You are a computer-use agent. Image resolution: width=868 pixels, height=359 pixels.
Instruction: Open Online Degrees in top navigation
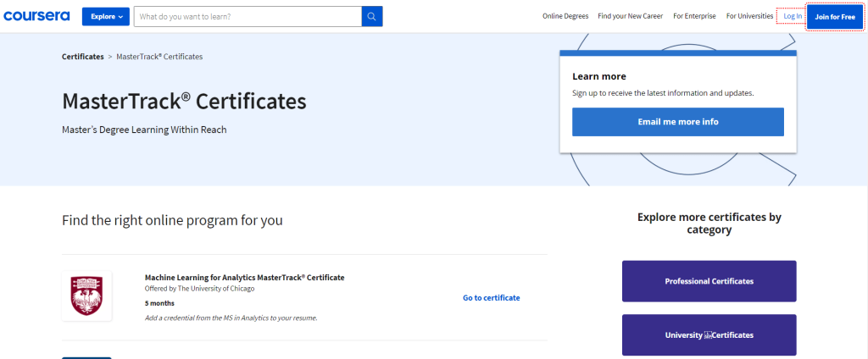click(565, 16)
